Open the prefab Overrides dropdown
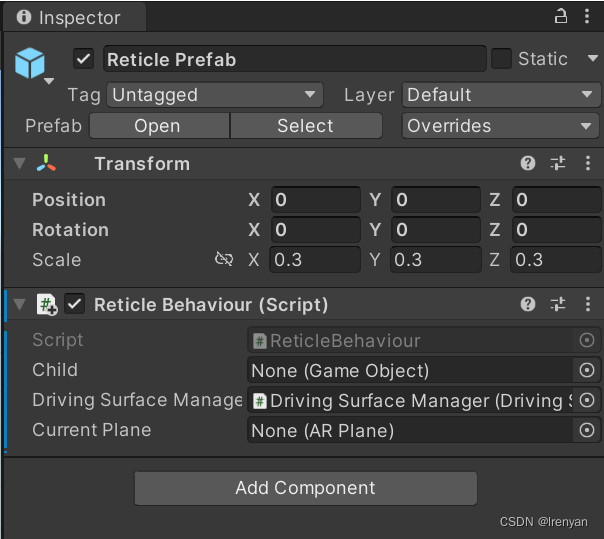The image size is (604, 539). (501, 126)
